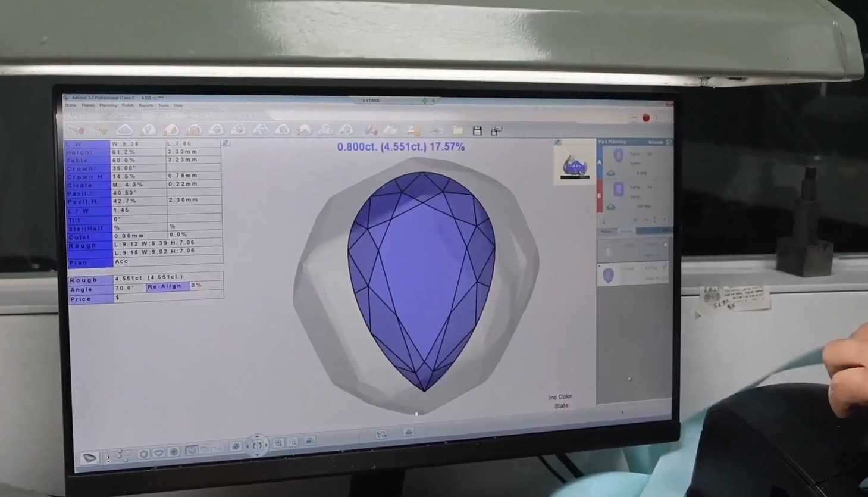This screenshot has height=497, width=868.
Task: Select part A pear shape option
Action: 619,156
